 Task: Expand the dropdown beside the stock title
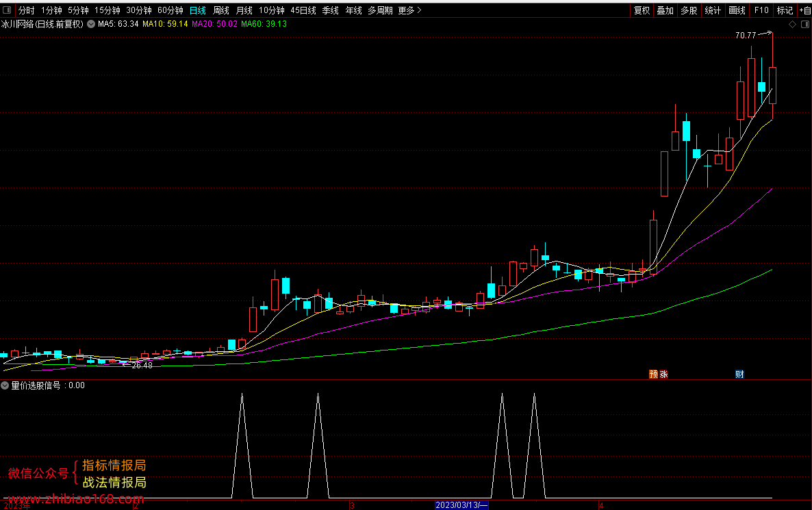click(91, 24)
